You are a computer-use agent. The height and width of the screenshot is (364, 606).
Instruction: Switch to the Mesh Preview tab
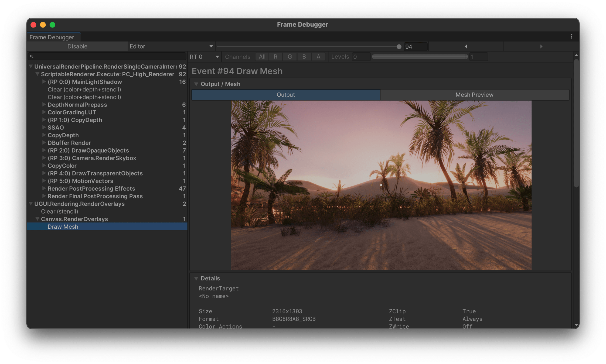tap(474, 95)
